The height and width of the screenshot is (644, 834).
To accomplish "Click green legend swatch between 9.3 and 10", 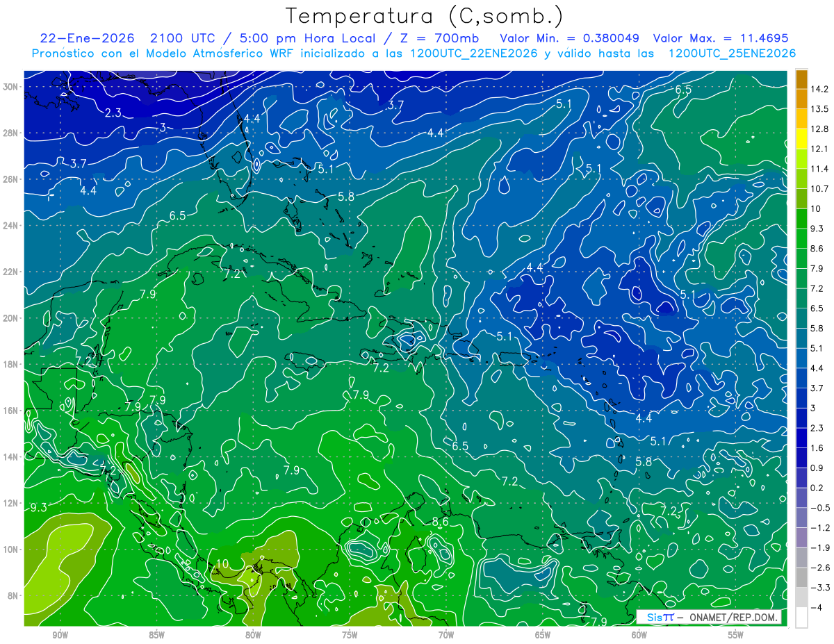I will click(x=801, y=218).
